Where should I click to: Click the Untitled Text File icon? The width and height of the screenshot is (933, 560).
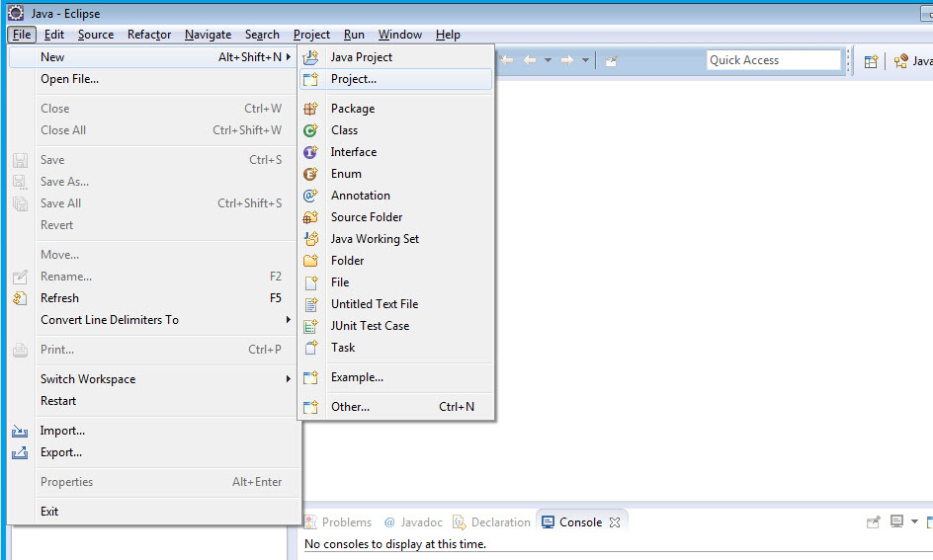coord(310,304)
